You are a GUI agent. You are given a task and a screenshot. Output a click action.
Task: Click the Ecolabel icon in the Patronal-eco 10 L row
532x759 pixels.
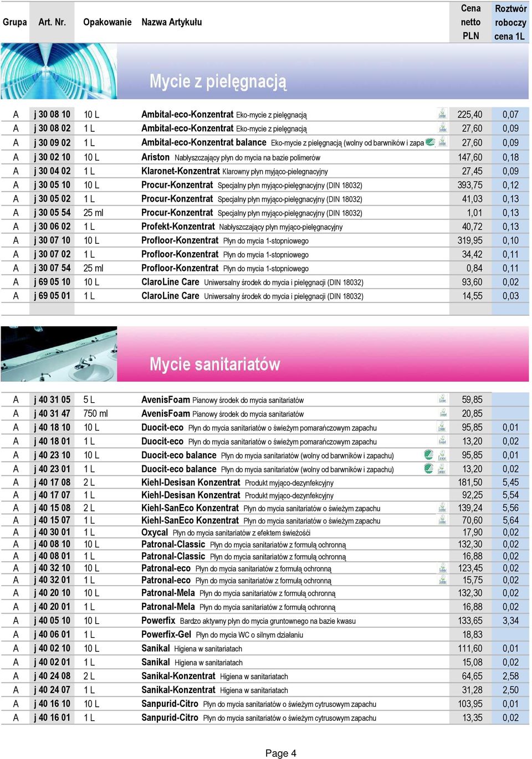[442, 568]
